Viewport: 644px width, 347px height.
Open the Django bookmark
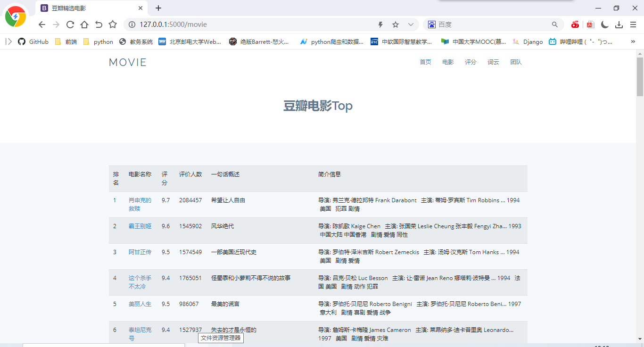pos(528,41)
